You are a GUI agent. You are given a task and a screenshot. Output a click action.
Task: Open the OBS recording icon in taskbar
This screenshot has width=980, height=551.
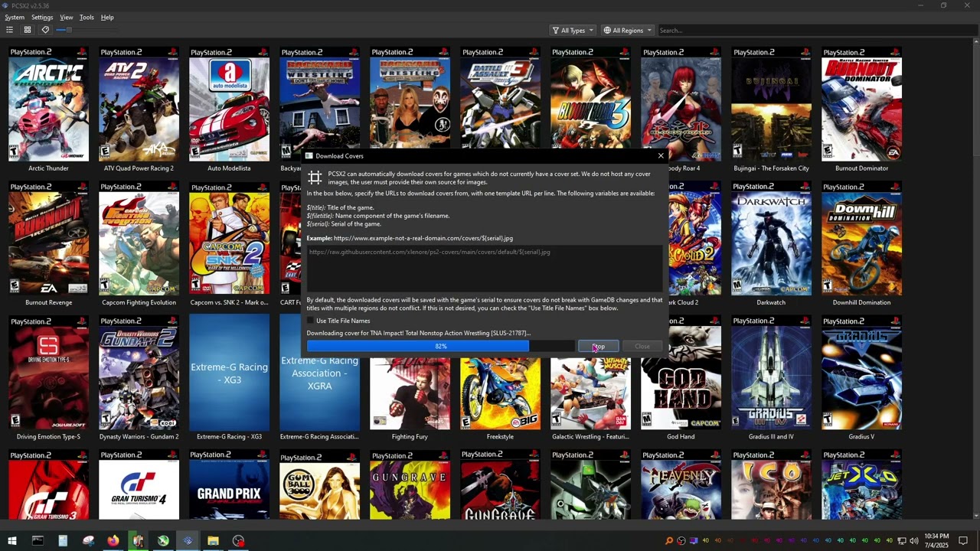click(238, 541)
